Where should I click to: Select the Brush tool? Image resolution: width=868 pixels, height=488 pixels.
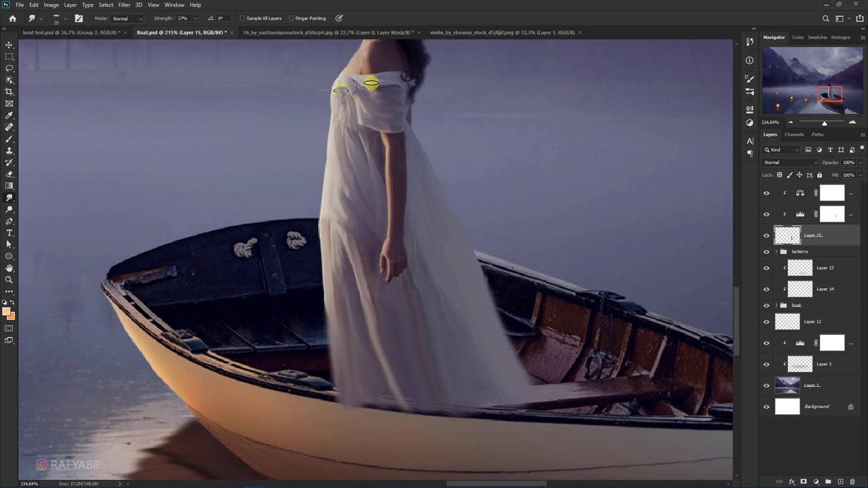tap(9, 139)
